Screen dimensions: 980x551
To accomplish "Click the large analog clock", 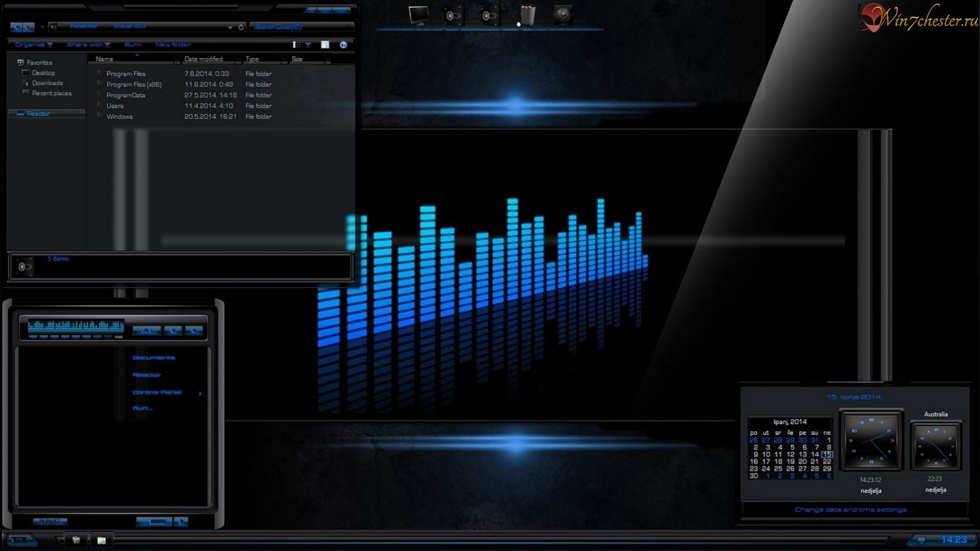I will coord(871,440).
